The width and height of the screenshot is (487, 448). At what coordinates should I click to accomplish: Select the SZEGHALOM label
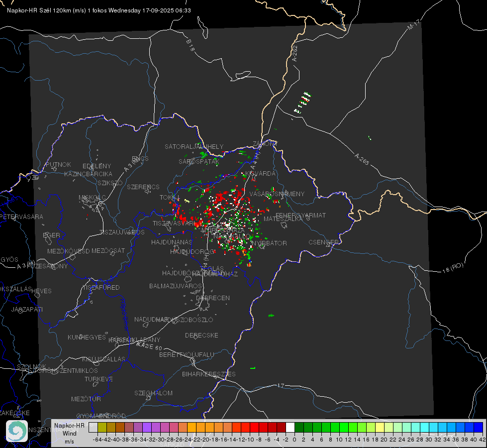[x=153, y=393]
